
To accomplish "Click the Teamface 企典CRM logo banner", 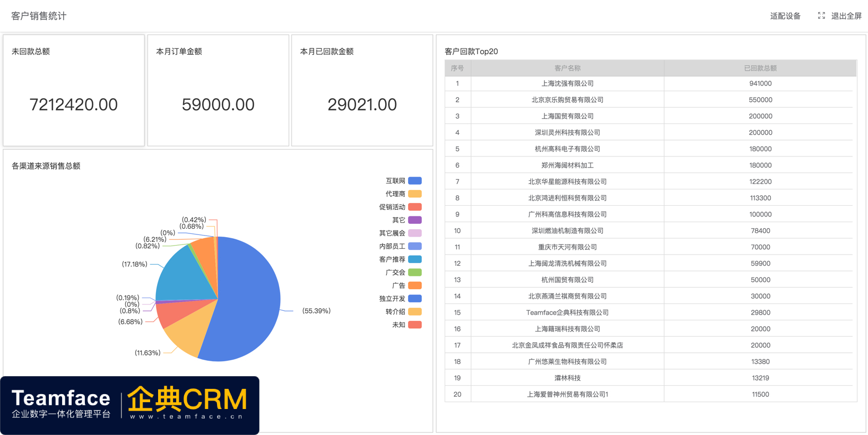I will (129, 405).
